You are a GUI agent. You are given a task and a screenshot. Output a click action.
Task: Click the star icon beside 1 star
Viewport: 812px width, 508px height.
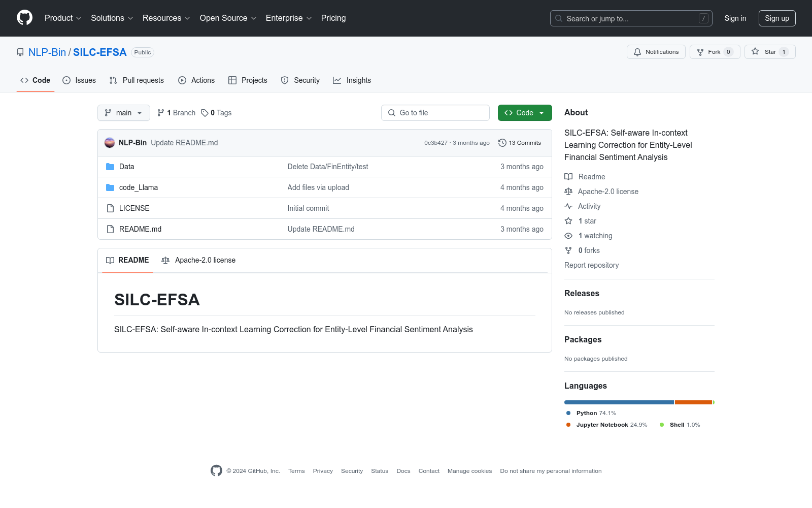point(568,221)
